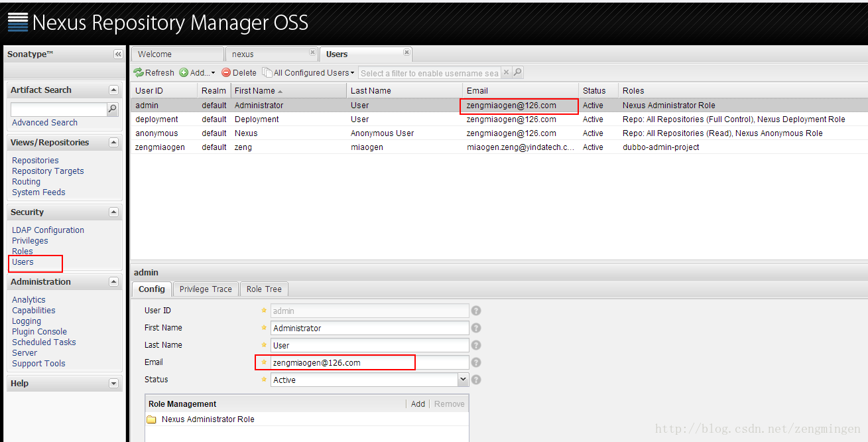Open Plugin Console
Image resolution: width=868 pixels, height=442 pixels.
39,332
